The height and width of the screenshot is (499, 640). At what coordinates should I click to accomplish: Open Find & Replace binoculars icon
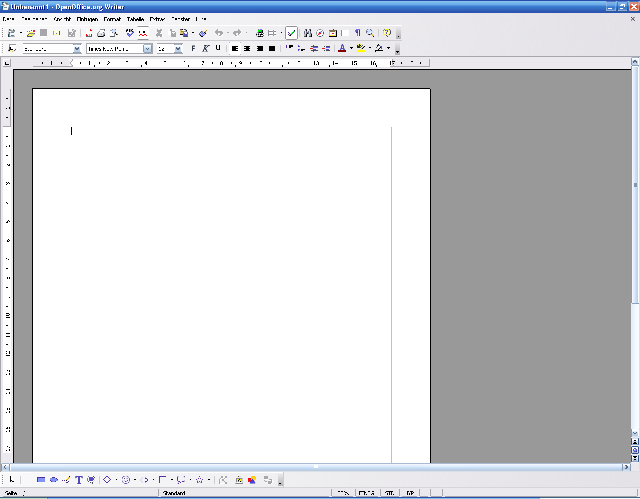pyautogui.click(x=308, y=33)
